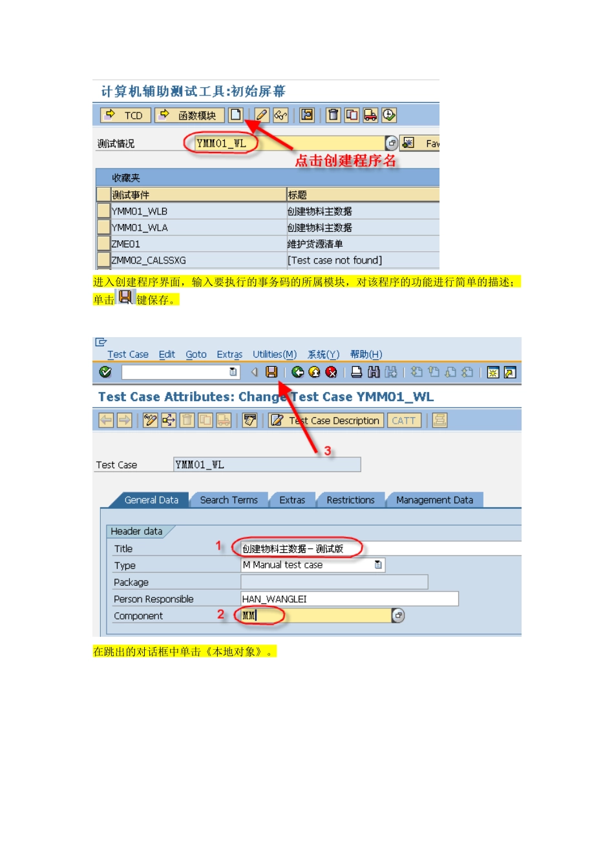Click the YMM01_WLA cell
This screenshot has height=868, width=614.
[198, 227]
